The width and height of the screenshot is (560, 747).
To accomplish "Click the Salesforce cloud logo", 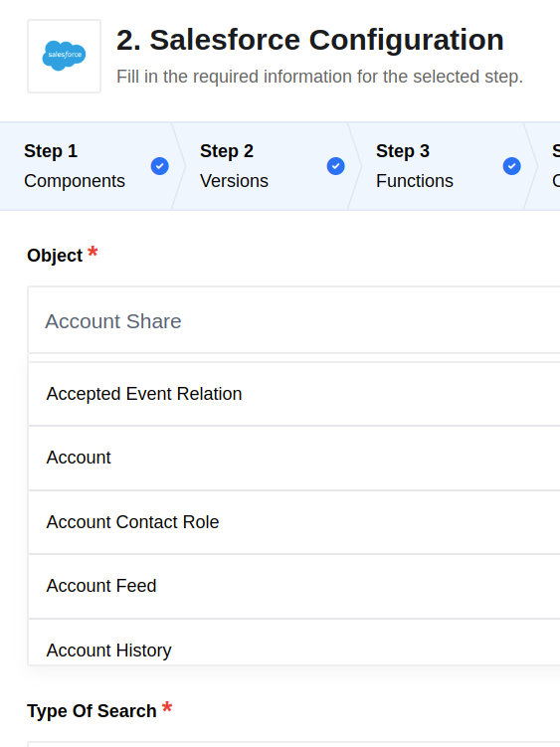I will 64,56.
